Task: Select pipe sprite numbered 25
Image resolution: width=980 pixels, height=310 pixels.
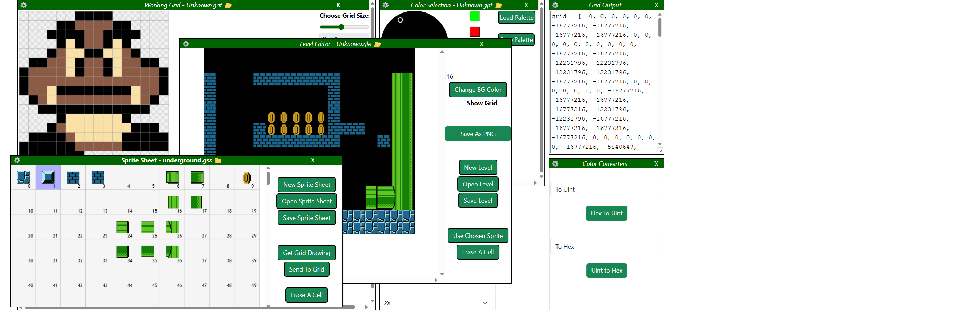Action: tap(147, 227)
